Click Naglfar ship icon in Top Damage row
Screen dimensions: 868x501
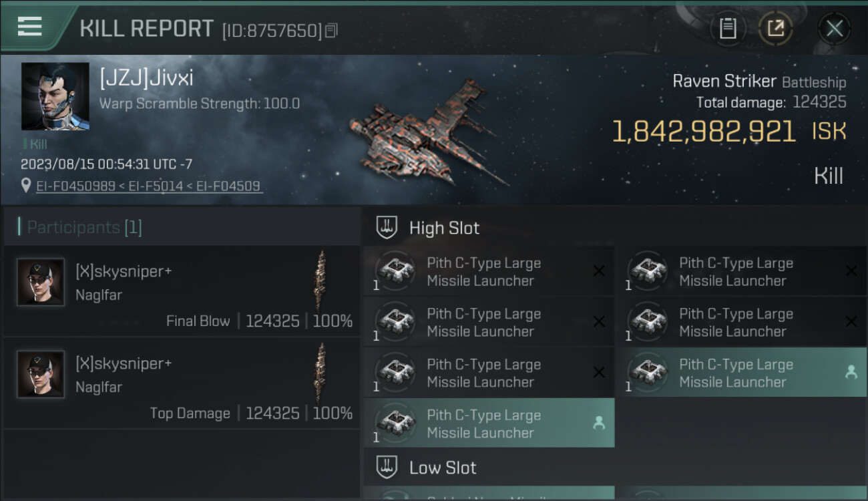(x=321, y=373)
